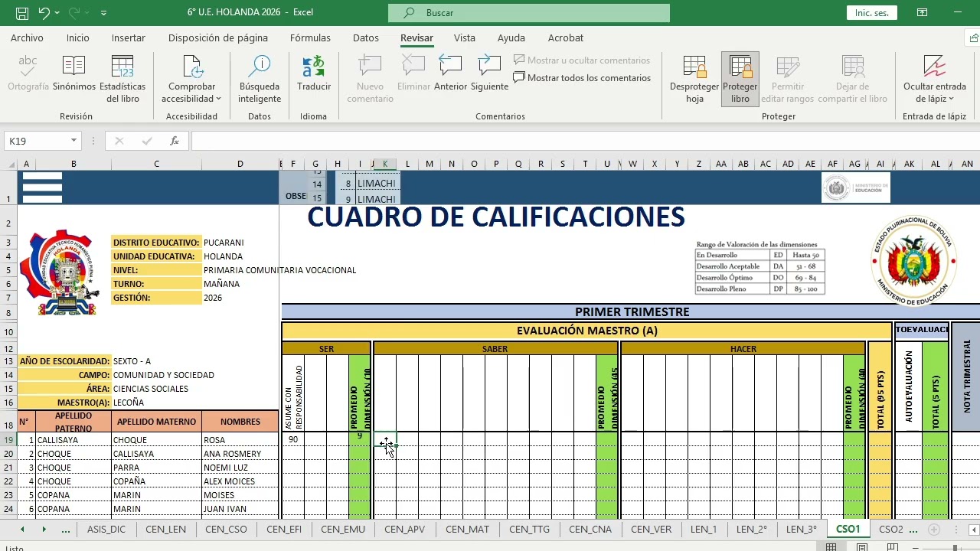Show hidden sheets via ellipsis
The height and width of the screenshot is (551, 980).
tap(66, 530)
